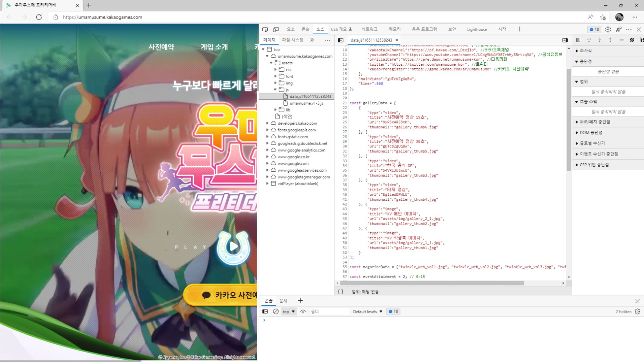Open the console context 'top' dropdown
Viewport: 644px width, 362px height.
(x=288, y=311)
